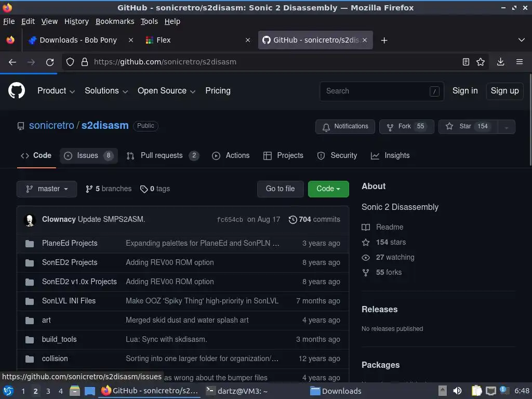The height and width of the screenshot is (399, 532).
Task: Open the Insights repository tab
Action: tap(390, 156)
